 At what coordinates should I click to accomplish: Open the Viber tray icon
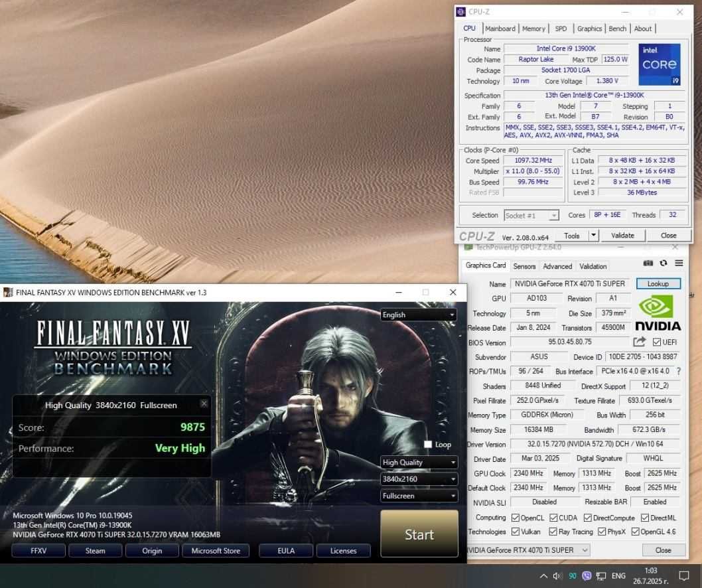587,575
